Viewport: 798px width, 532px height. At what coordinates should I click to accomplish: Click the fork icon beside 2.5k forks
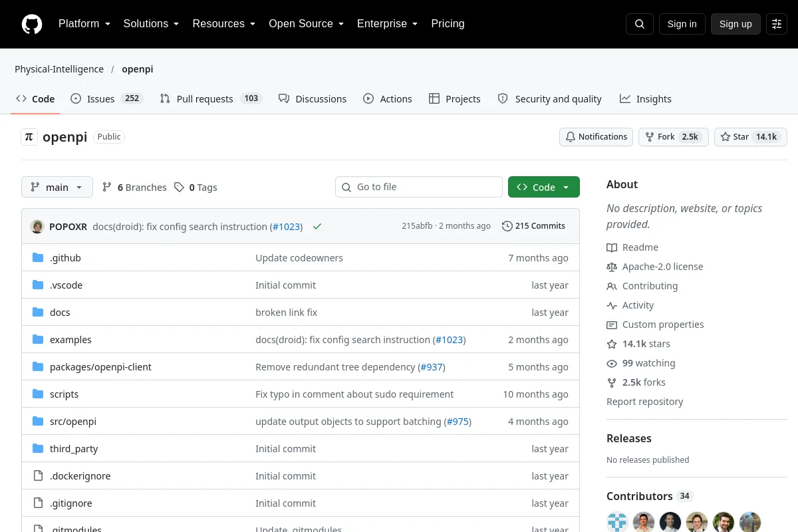click(612, 382)
